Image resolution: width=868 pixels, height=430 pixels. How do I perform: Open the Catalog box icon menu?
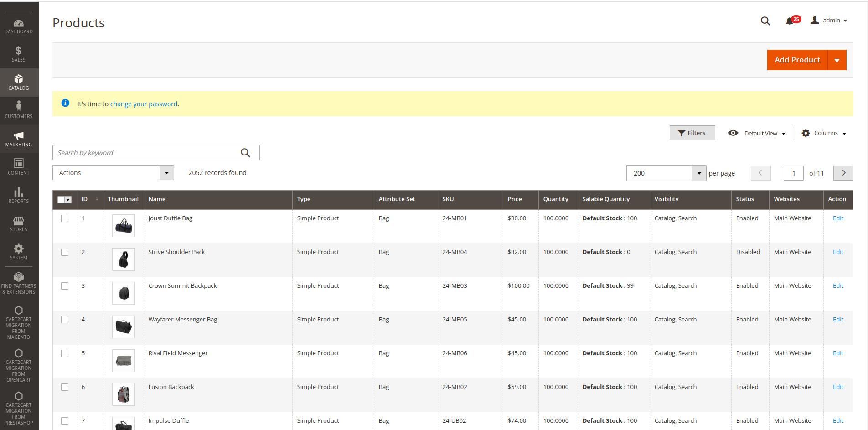(19, 83)
